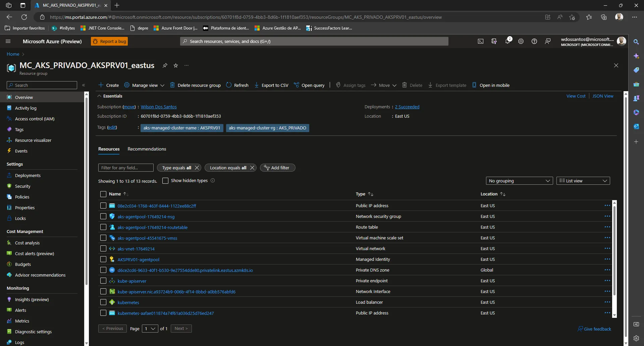The width and height of the screenshot is (644, 346).
Task: Click the info icon beside Show hidden types
Action: [x=213, y=180]
